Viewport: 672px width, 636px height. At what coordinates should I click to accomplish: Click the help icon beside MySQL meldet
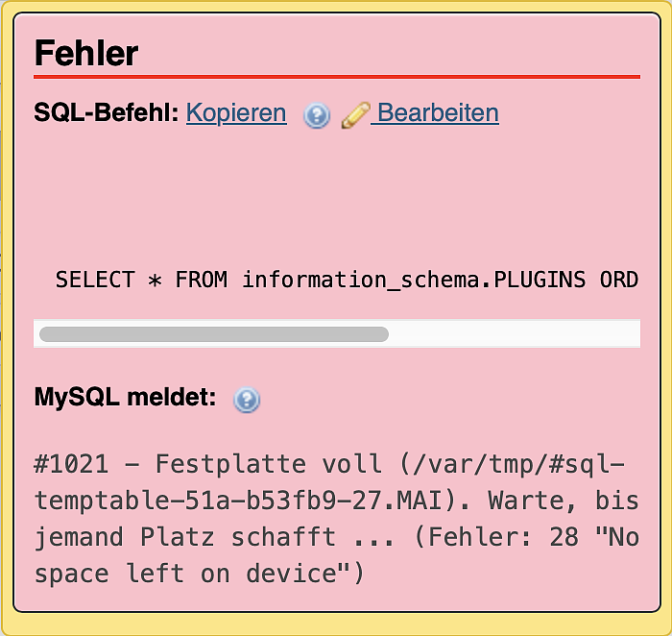[x=247, y=400]
